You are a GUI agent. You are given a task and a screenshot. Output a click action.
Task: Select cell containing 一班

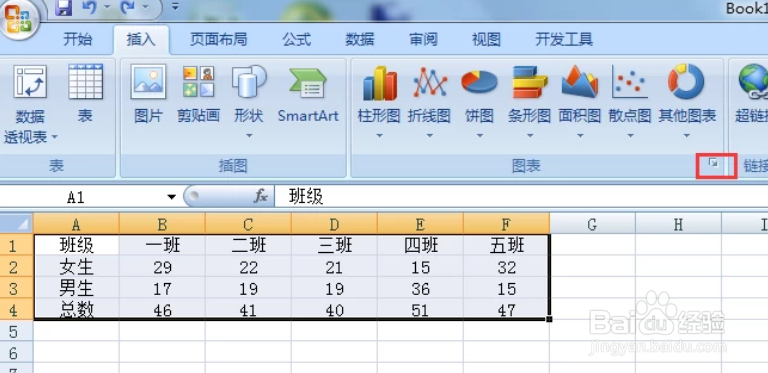pyautogui.click(x=162, y=245)
